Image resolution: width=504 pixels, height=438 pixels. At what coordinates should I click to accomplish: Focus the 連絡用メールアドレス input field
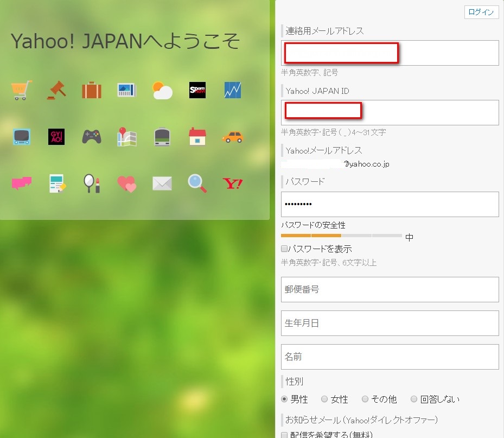[390, 53]
